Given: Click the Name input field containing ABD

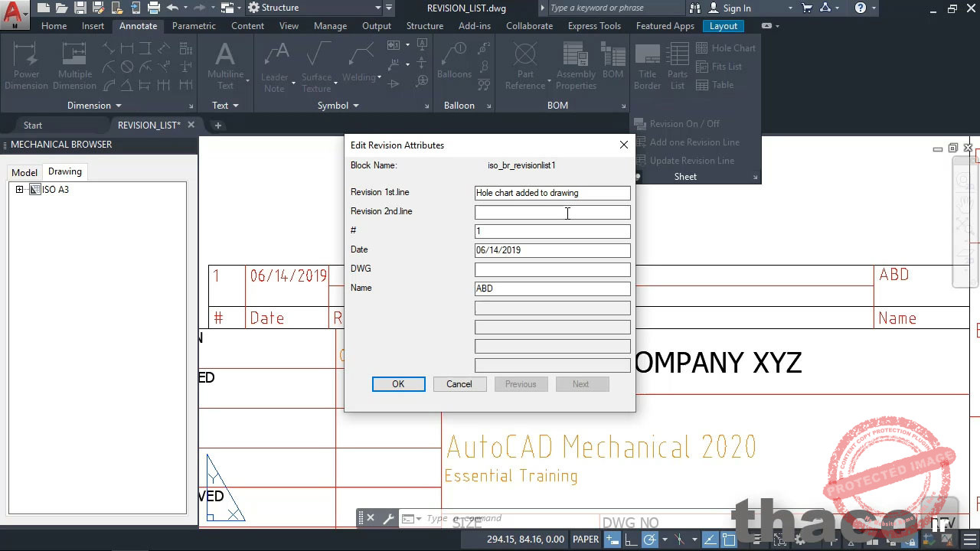Looking at the screenshot, I should (552, 289).
